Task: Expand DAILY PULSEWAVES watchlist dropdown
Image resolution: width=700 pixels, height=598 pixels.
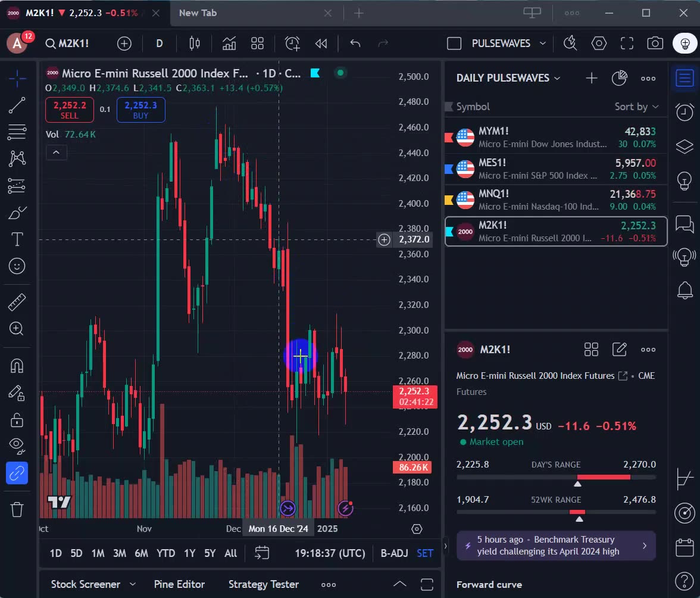Action: click(x=508, y=78)
